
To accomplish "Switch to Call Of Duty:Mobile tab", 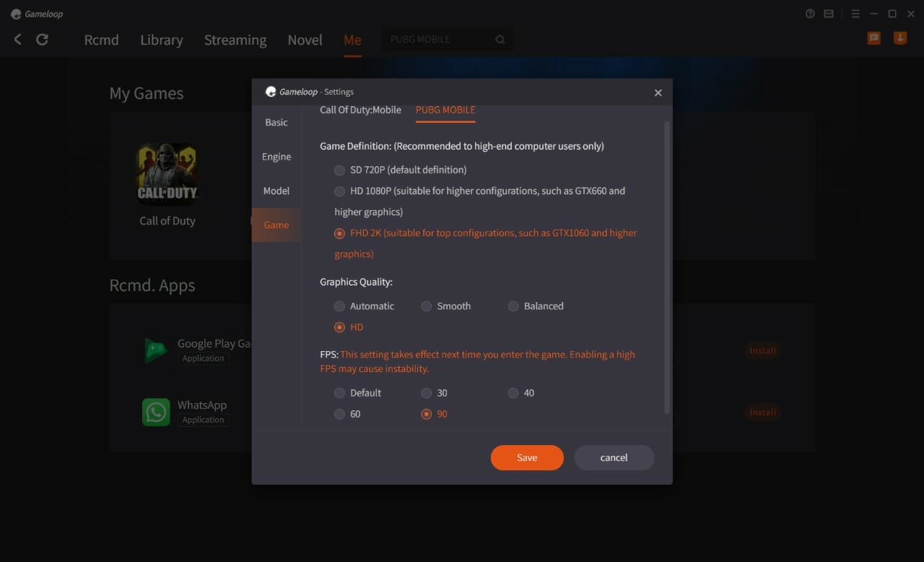I will (x=360, y=110).
